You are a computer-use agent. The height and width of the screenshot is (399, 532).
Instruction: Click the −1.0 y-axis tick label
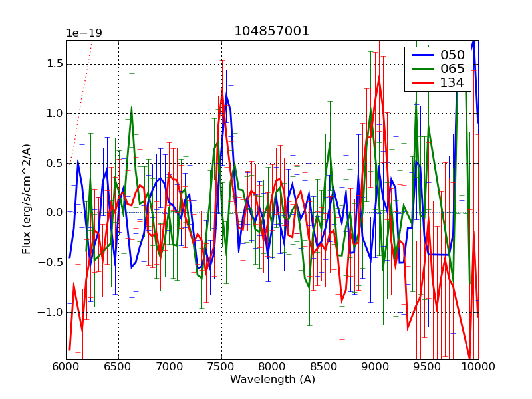[x=51, y=313]
